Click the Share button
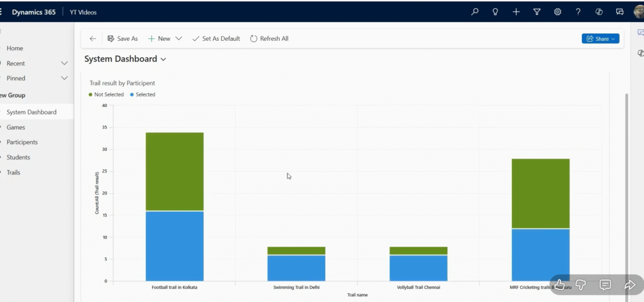 pos(601,38)
